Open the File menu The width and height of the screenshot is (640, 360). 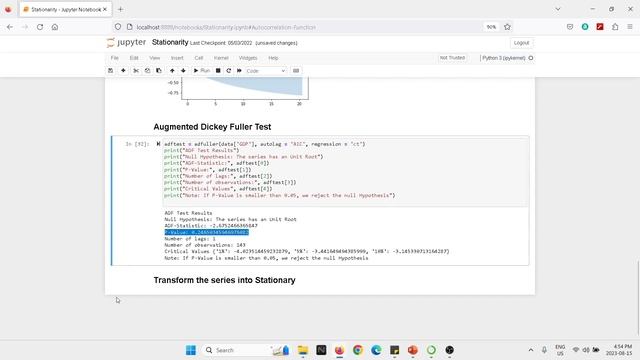point(115,58)
